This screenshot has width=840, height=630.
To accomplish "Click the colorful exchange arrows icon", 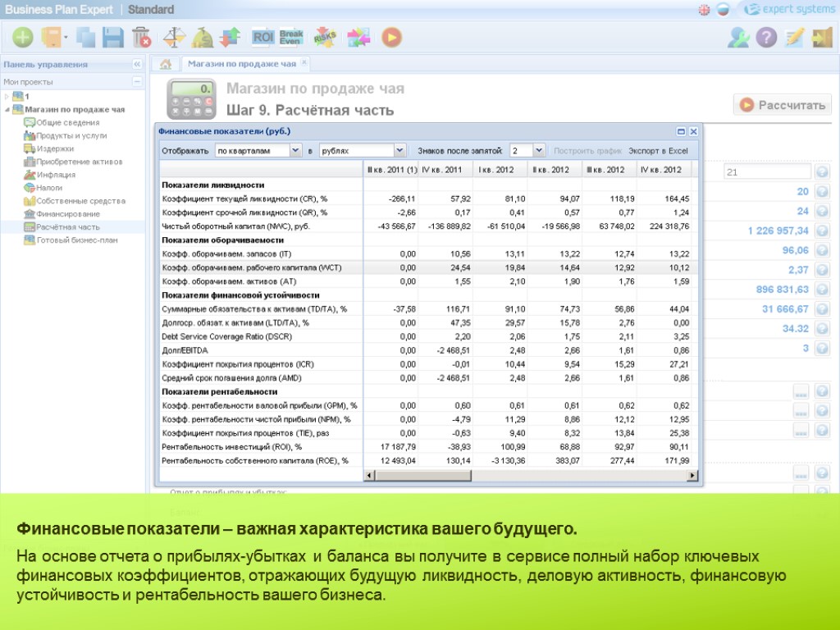I will pyautogui.click(x=358, y=38).
